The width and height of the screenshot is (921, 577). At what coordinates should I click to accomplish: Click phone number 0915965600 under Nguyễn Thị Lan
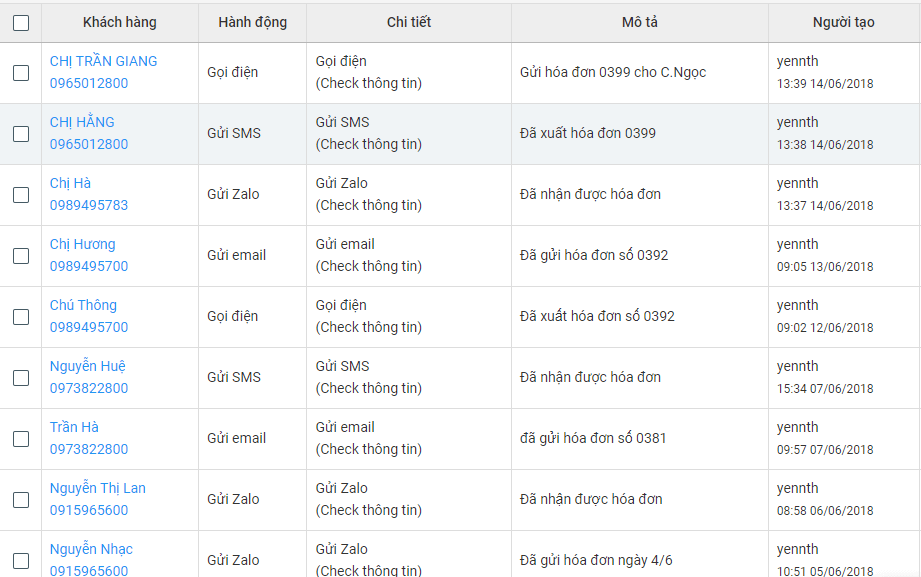click(x=89, y=510)
